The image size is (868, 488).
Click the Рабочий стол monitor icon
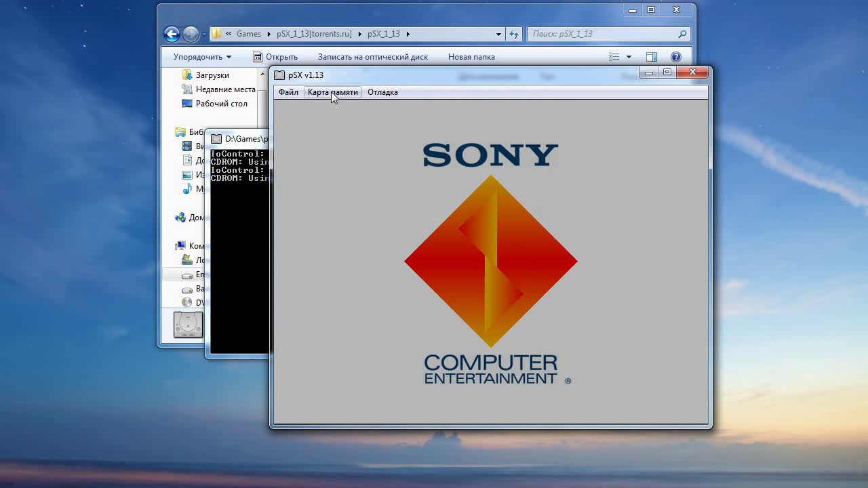(x=188, y=104)
